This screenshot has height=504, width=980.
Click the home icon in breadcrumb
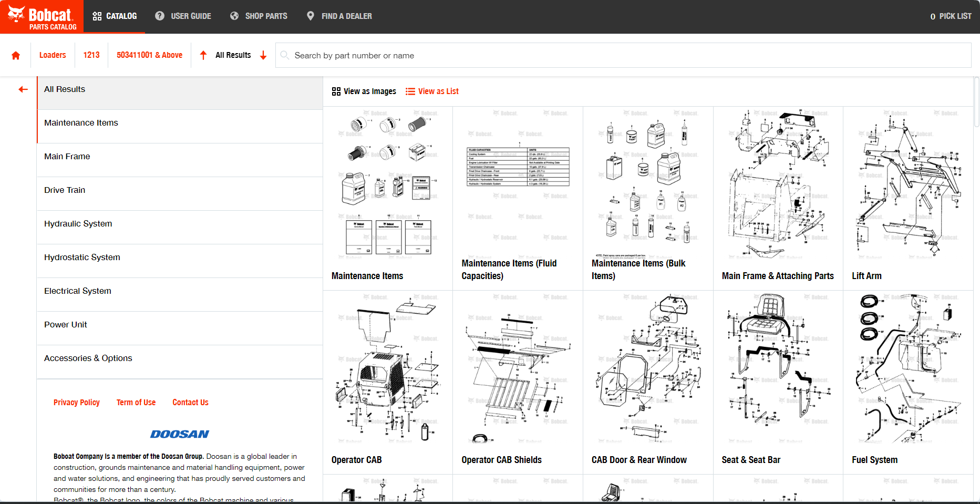point(16,56)
